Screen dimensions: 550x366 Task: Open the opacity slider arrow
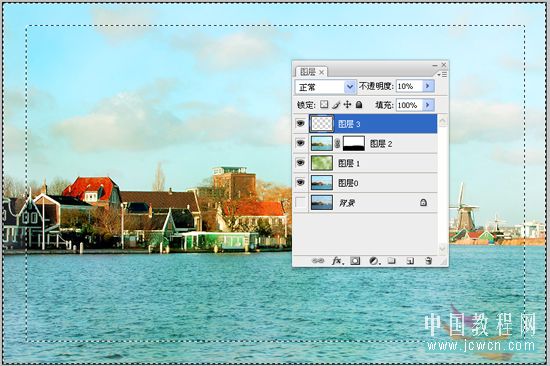coord(428,86)
